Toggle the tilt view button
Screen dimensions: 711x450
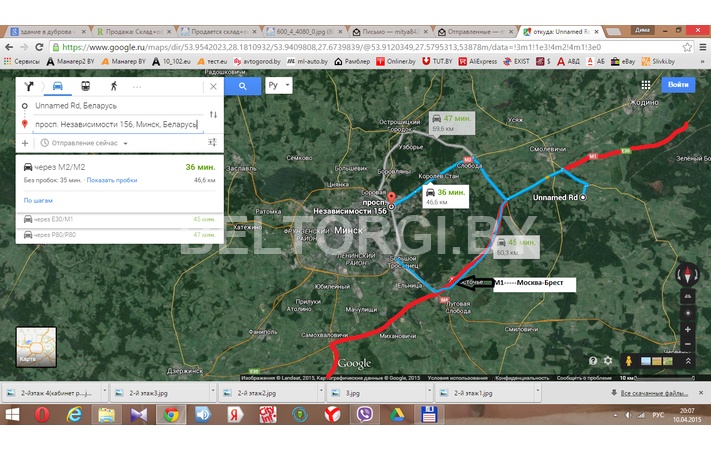(687, 296)
